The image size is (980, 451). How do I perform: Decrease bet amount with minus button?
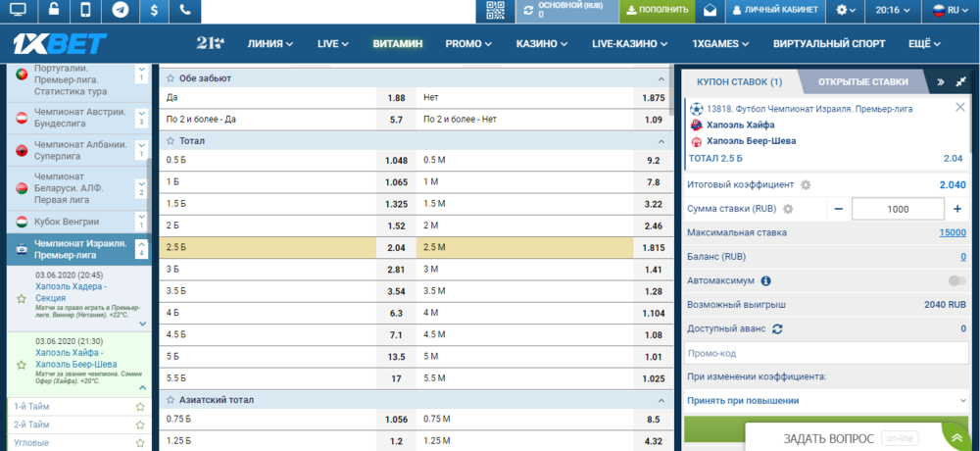click(839, 209)
